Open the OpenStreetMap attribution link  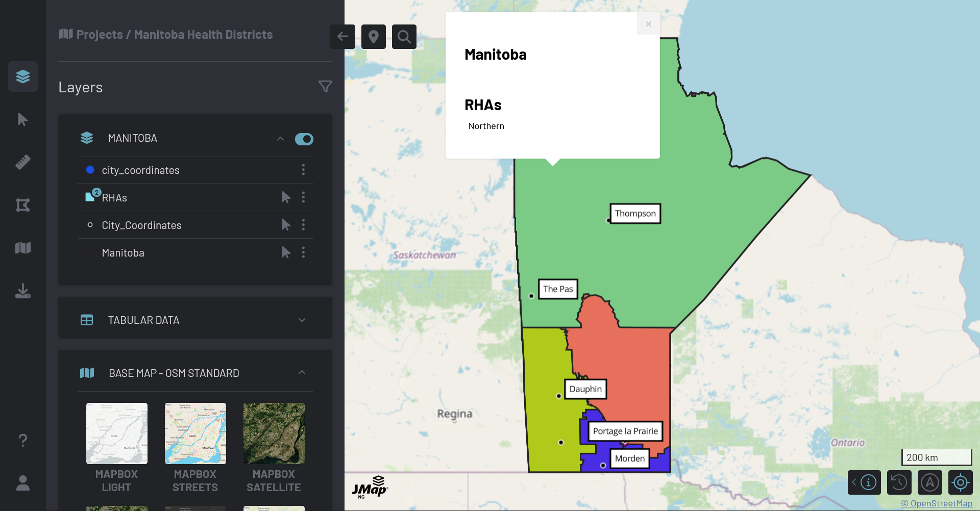point(936,503)
